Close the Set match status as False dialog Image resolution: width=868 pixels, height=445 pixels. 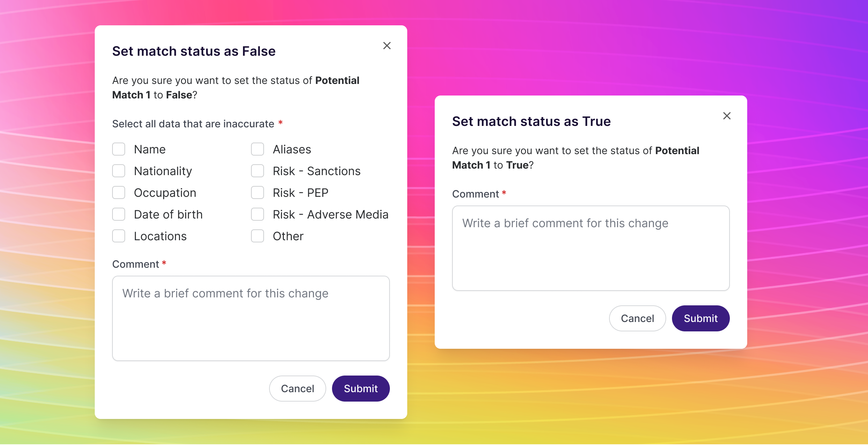[x=387, y=46]
